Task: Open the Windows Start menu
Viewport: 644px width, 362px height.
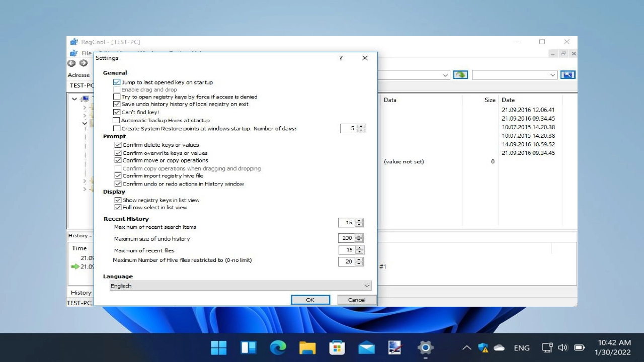Action: pyautogui.click(x=219, y=347)
